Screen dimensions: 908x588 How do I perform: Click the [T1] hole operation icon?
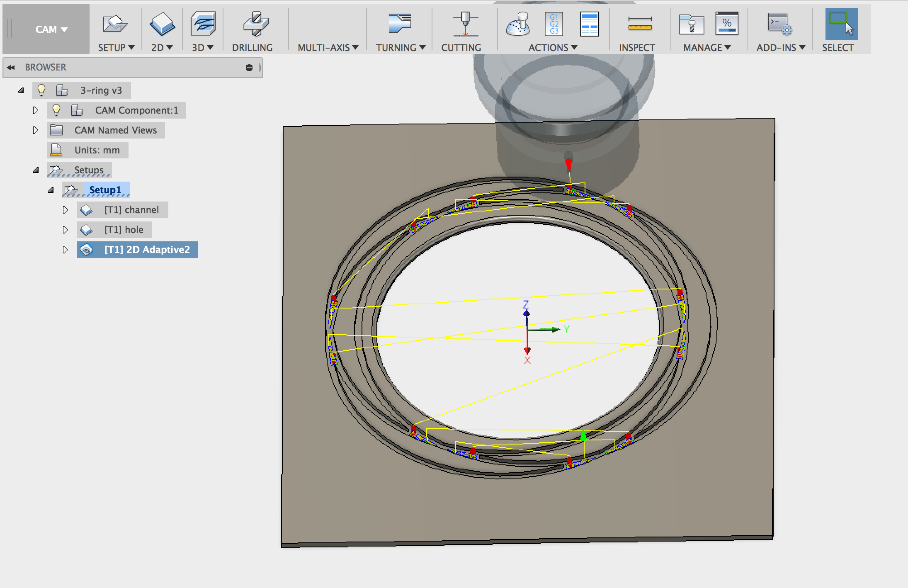86,230
